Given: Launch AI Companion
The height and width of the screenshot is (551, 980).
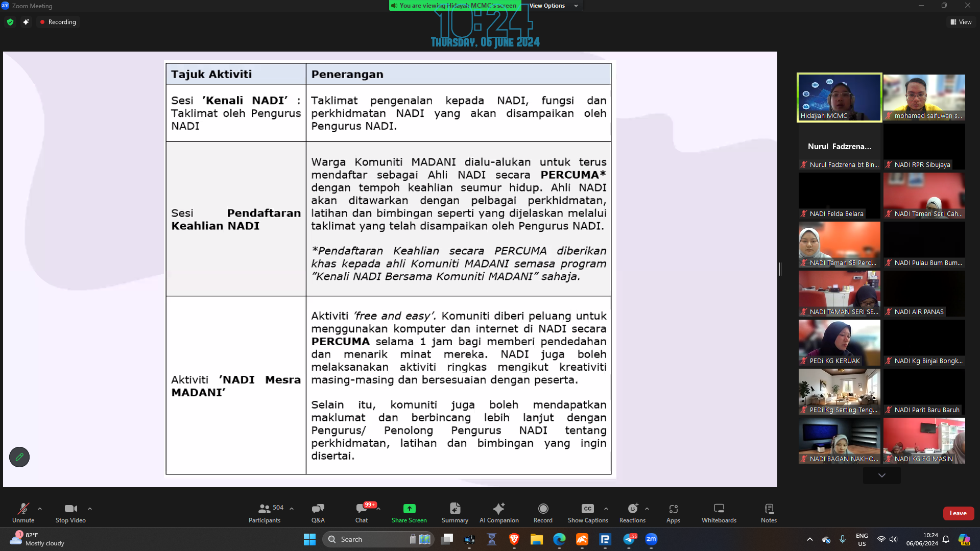Looking at the screenshot, I should pos(499,513).
